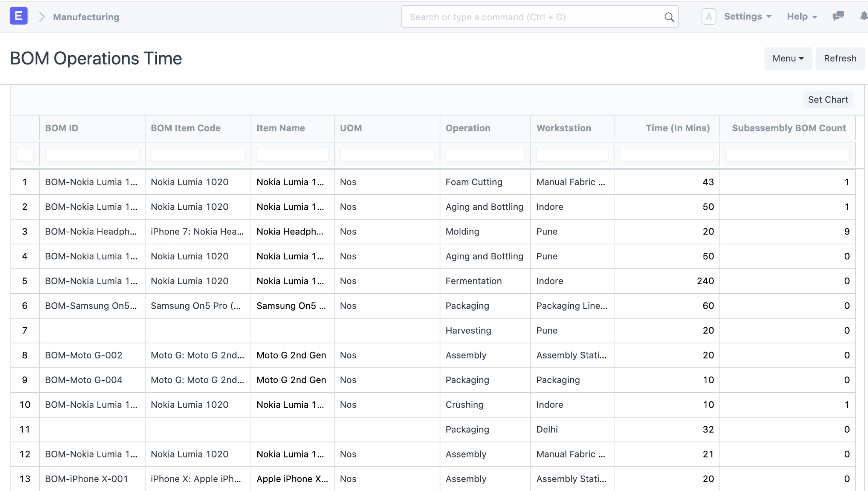Click the search magnifier icon
This screenshot has width=868, height=491.
coord(669,17)
